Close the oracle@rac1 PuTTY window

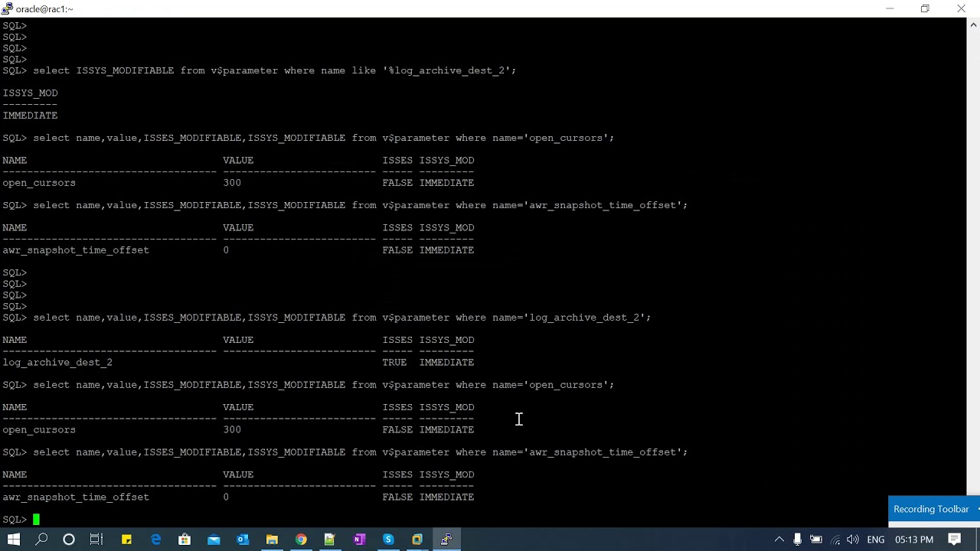pyautogui.click(x=961, y=8)
